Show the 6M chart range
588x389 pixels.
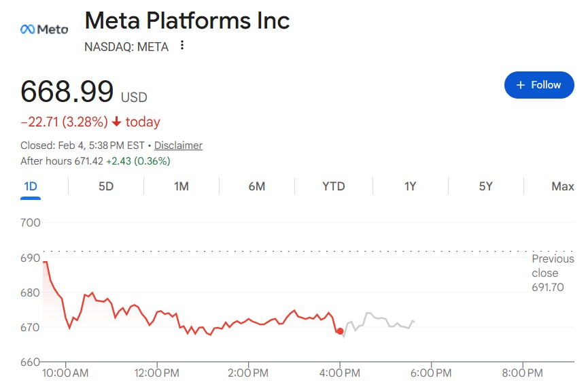(x=256, y=186)
